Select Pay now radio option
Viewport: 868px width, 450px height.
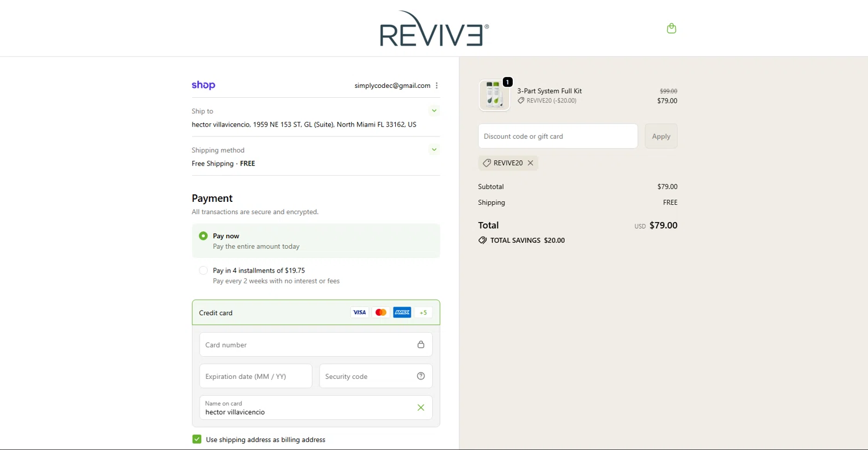[x=203, y=236]
